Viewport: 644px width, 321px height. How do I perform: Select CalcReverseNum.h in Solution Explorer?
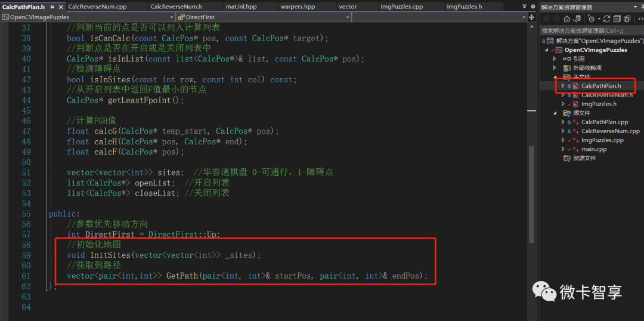click(607, 95)
